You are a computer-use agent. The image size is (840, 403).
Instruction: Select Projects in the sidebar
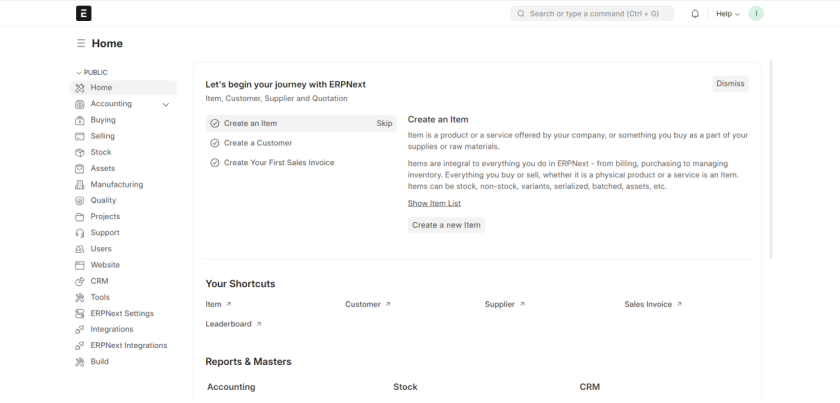105,217
